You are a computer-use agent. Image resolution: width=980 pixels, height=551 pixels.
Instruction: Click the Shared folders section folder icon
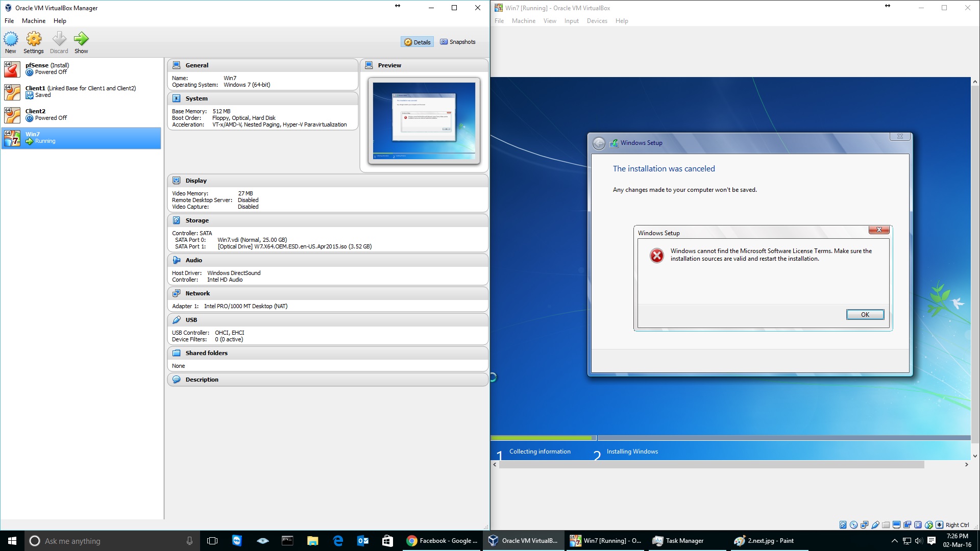click(177, 353)
